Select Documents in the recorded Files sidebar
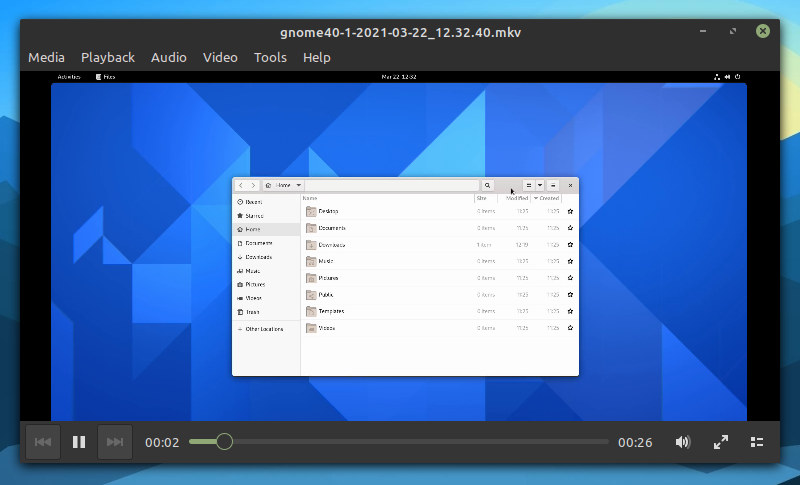Screen dimensions: 800x485 pyautogui.click(x=266, y=243)
